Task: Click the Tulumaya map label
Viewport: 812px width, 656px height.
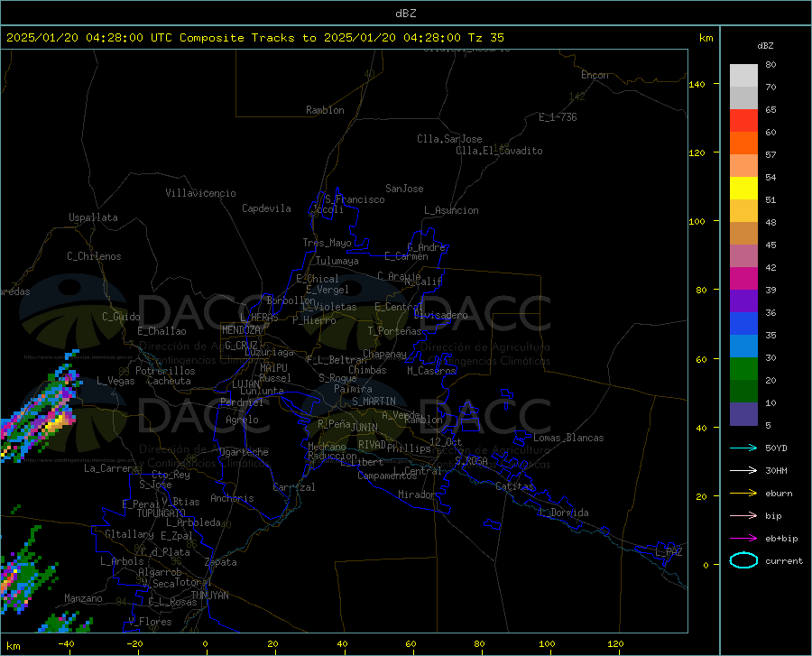Action: coord(337,261)
